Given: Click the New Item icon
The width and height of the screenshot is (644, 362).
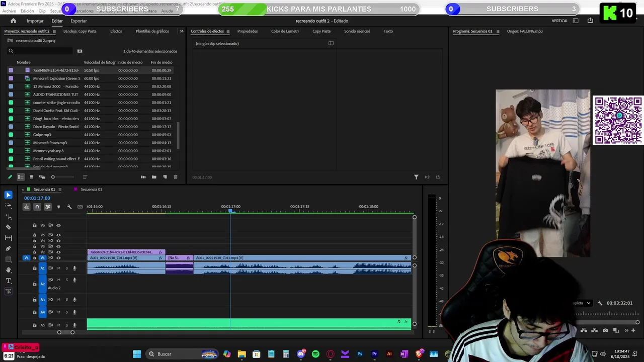Looking at the screenshot, I should [x=165, y=177].
